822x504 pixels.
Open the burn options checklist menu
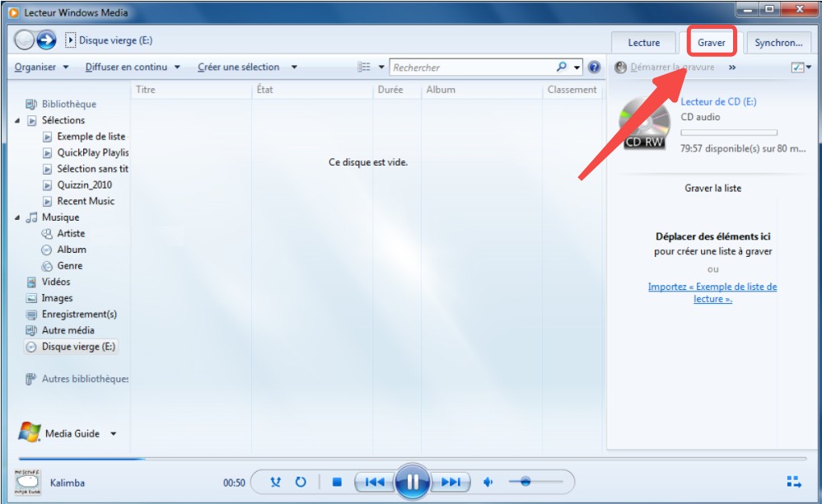[x=801, y=67]
